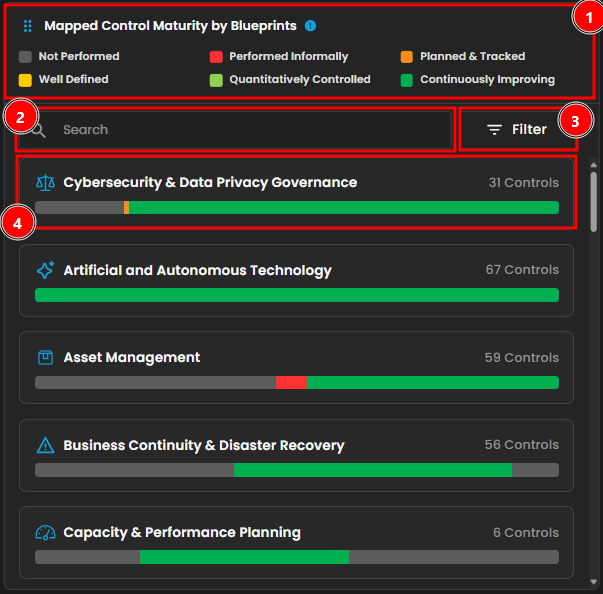Click inside the Search input field
The width and height of the screenshot is (603, 594).
pyautogui.click(x=250, y=130)
